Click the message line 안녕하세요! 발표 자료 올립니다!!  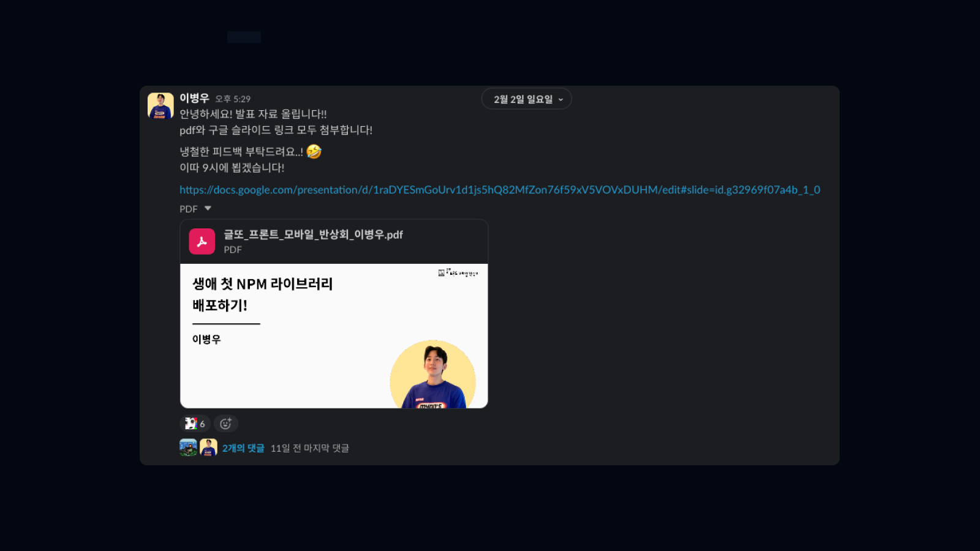(253, 114)
